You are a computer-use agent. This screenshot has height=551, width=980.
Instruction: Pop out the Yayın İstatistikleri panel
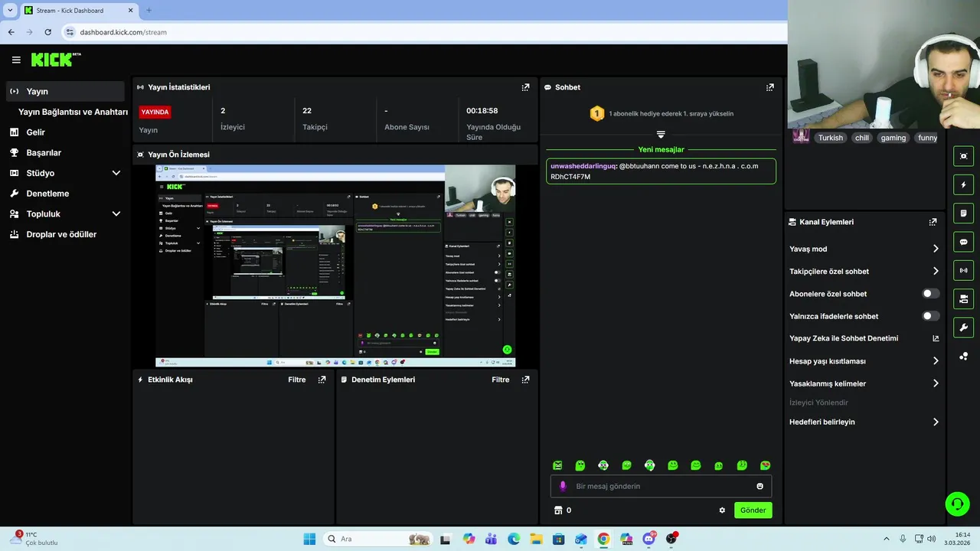point(525,87)
